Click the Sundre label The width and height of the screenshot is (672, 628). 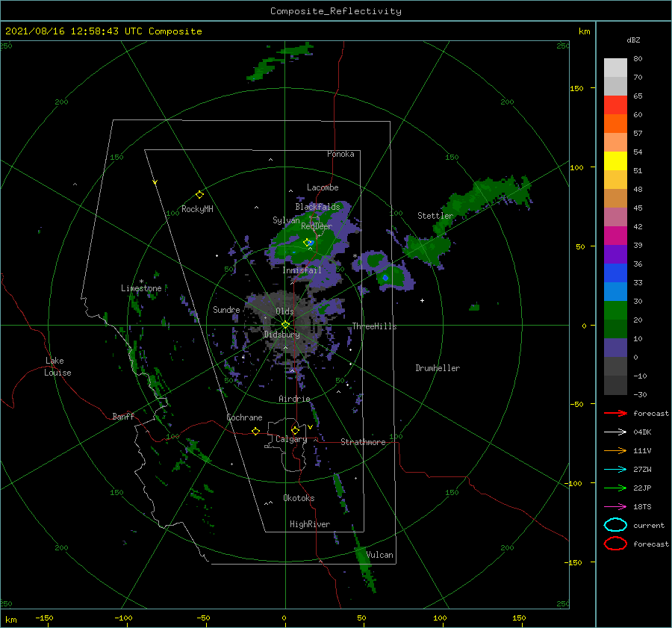click(x=226, y=309)
